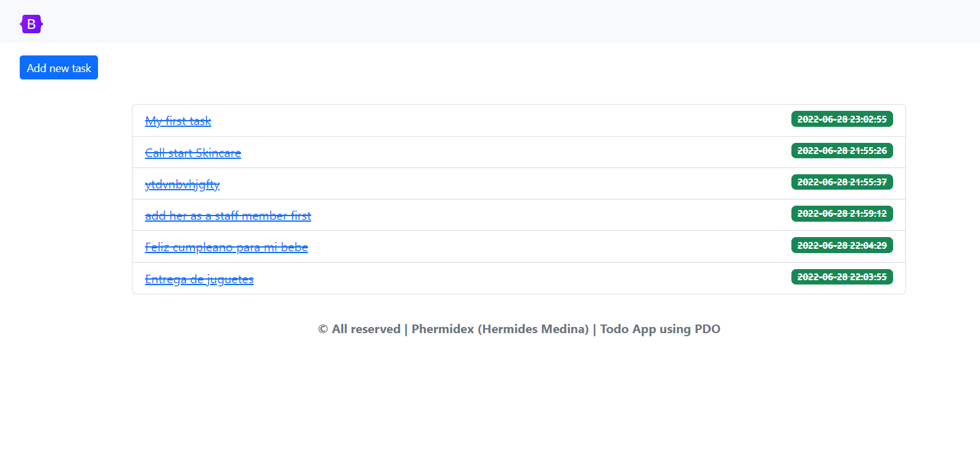Viewport: 980px width, 460px height.
Task: Open the Call start Skincare task
Action: tap(193, 153)
